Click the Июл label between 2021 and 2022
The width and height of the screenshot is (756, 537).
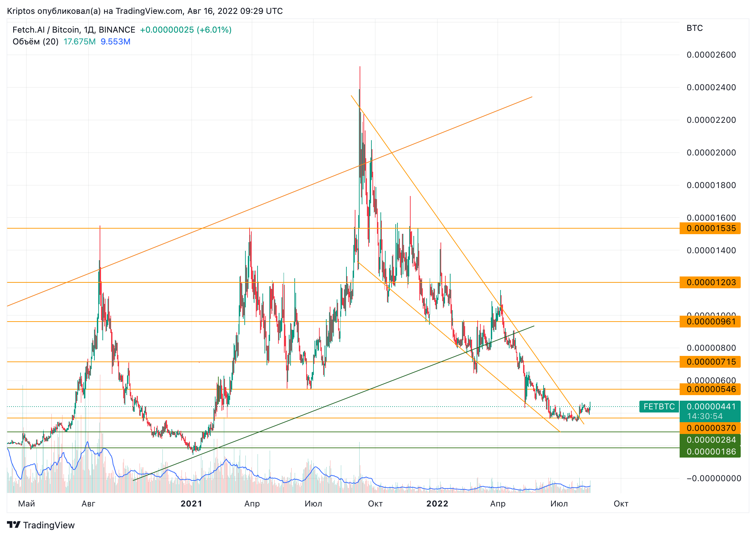point(313,504)
